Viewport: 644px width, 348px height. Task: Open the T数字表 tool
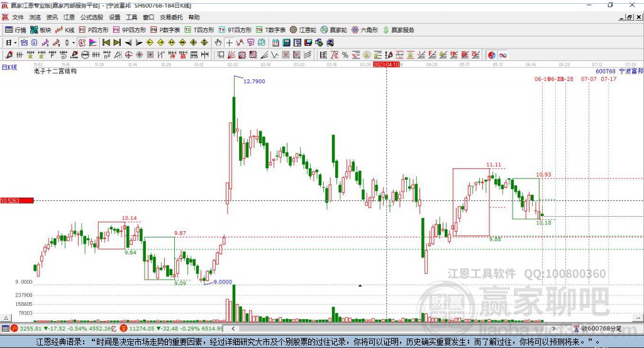click(x=270, y=30)
